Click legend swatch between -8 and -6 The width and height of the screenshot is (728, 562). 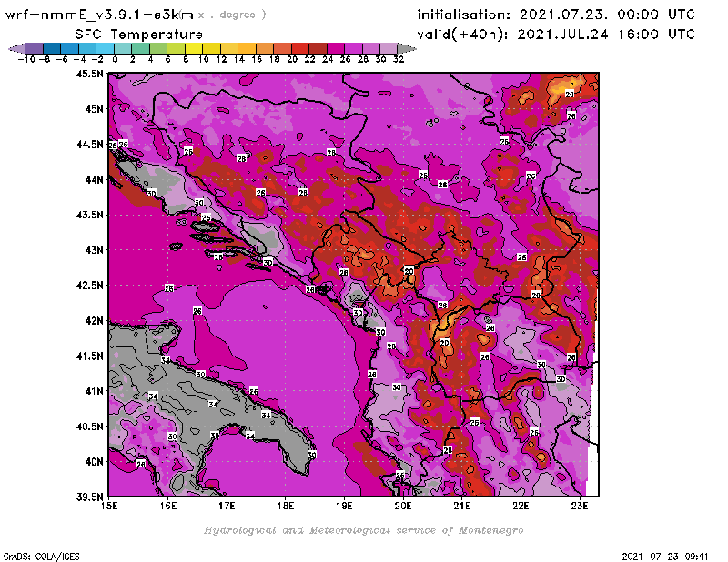tap(52, 48)
